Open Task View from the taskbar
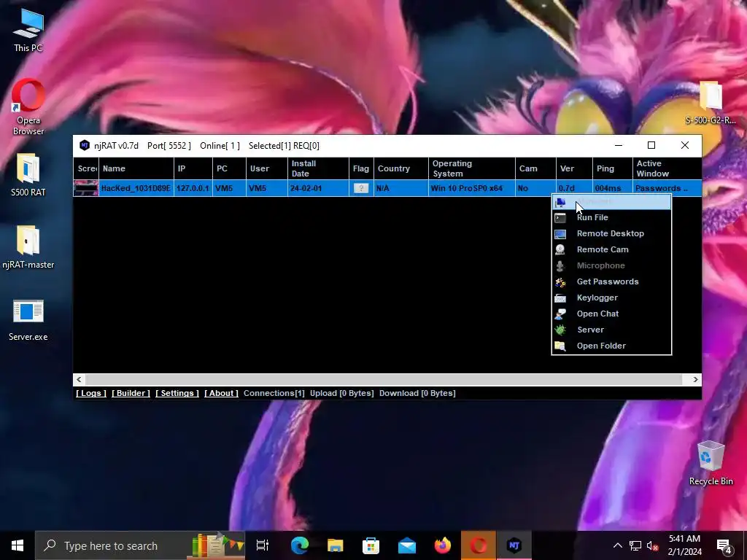This screenshot has height=560, width=747. (263, 545)
